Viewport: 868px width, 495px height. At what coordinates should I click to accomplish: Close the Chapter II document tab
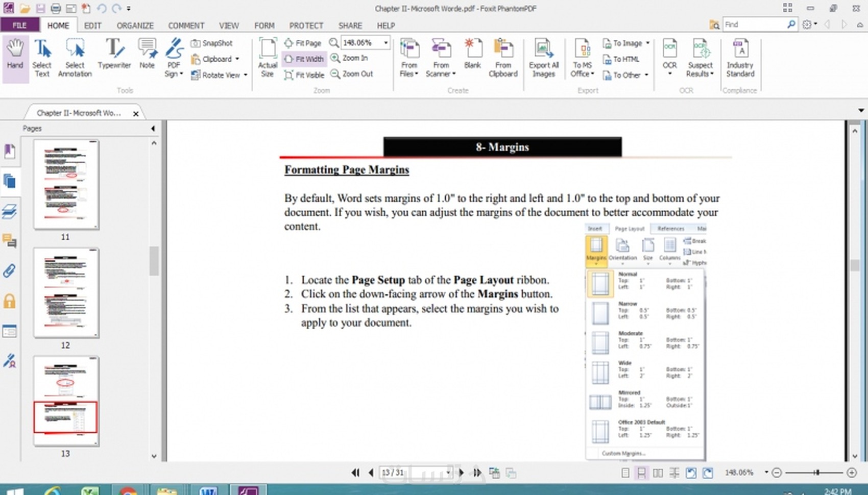[136, 114]
